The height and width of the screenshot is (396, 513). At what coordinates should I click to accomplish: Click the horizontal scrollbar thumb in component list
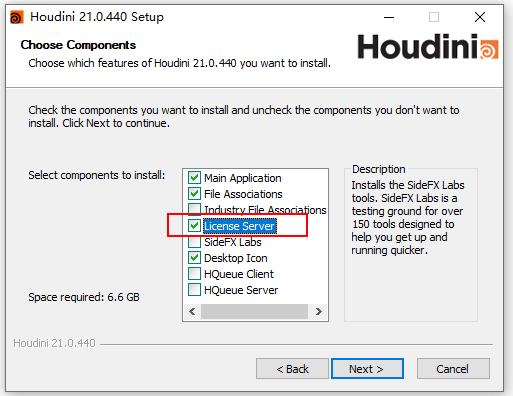click(254, 312)
